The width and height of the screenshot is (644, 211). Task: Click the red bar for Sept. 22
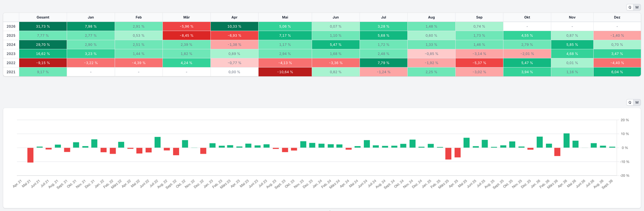[176, 151]
